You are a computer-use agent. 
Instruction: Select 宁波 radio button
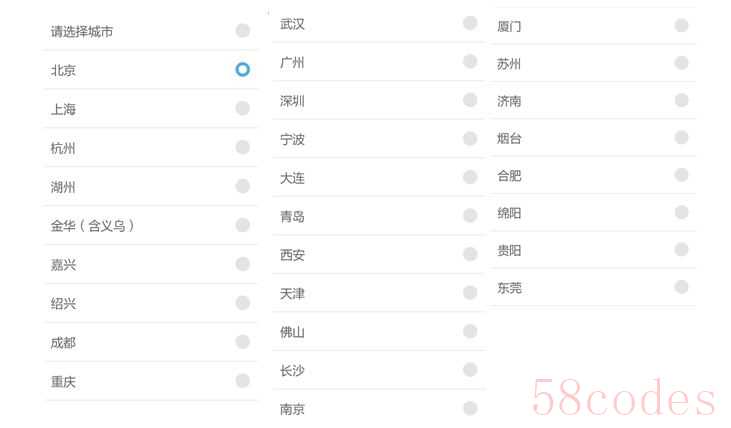coord(470,138)
